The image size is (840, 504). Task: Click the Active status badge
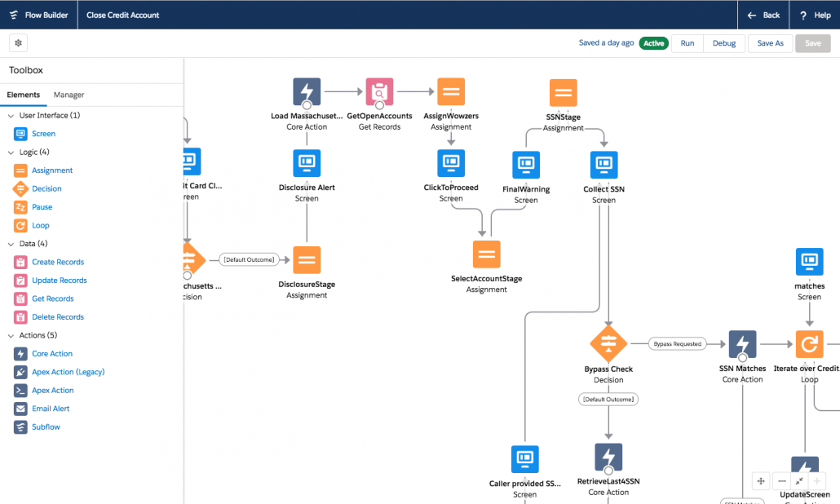(x=653, y=42)
